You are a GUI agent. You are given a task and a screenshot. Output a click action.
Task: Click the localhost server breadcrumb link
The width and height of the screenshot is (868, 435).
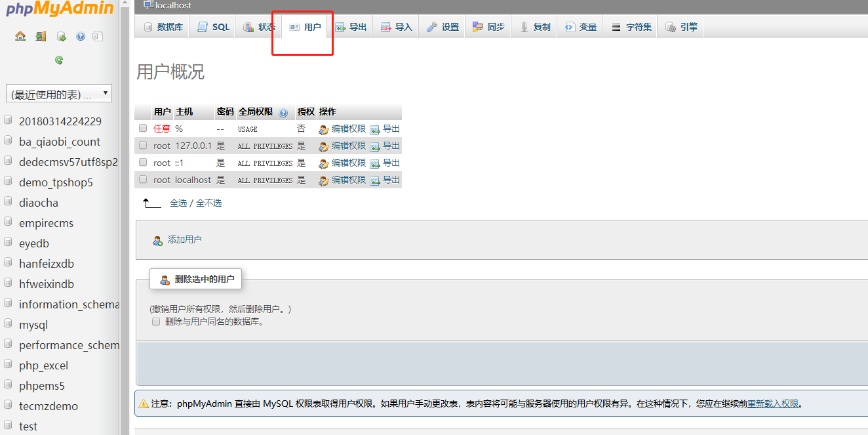pos(174,5)
